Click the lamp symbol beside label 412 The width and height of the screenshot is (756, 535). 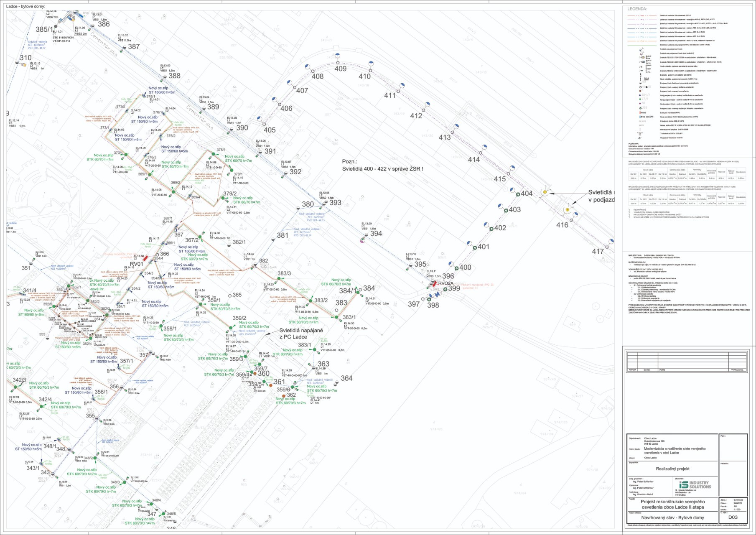click(428, 104)
